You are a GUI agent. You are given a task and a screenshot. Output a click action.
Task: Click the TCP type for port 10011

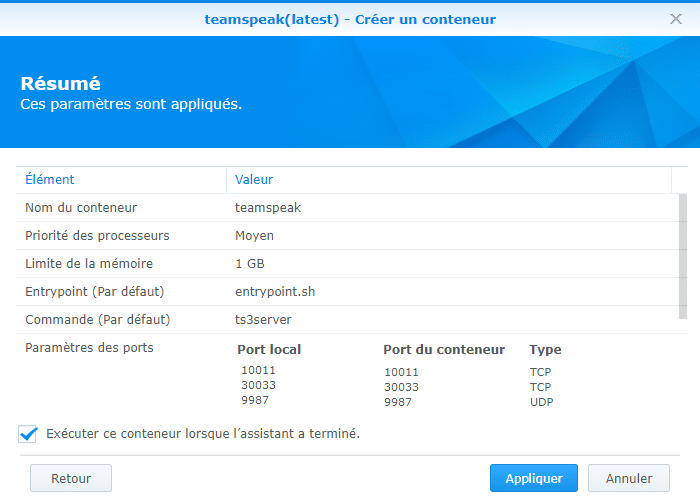(x=541, y=372)
